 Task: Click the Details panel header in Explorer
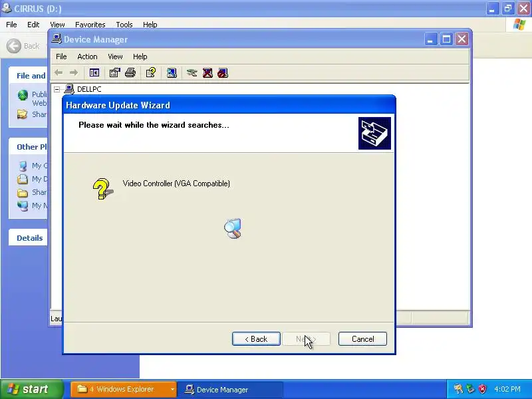tap(29, 238)
